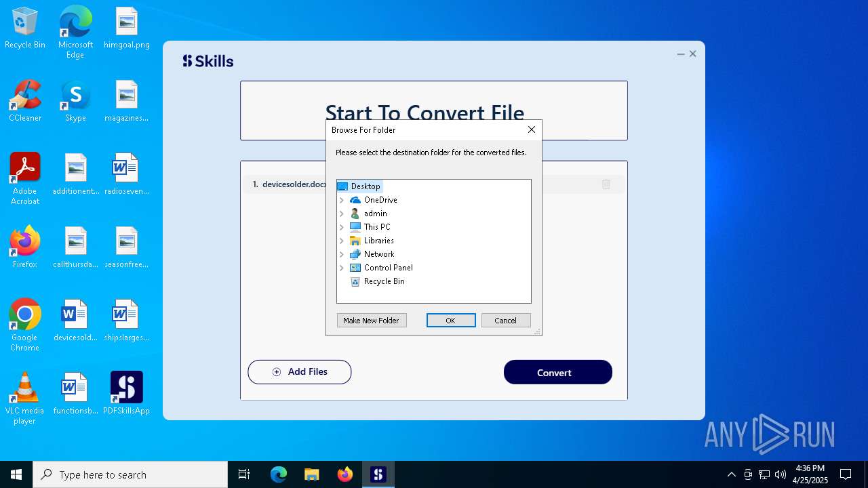The image size is (868, 488).
Task: Confirm folder selection with OK
Action: pyautogui.click(x=451, y=321)
